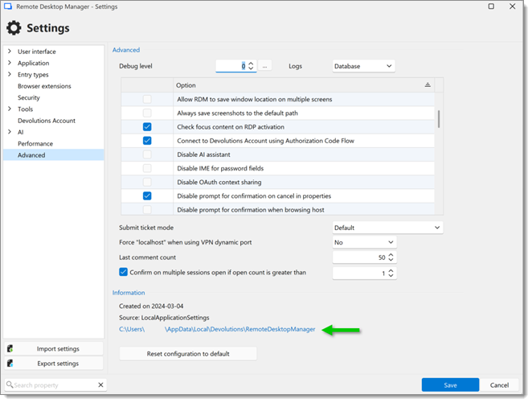Click the Export settings icon
Viewport: 532px width, 403px height.
click(10, 364)
